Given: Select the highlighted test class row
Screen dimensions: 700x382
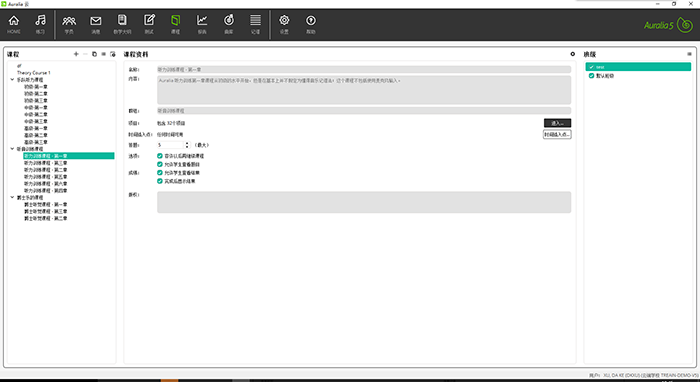Looking at the screenshot, I should coord(638,67).
